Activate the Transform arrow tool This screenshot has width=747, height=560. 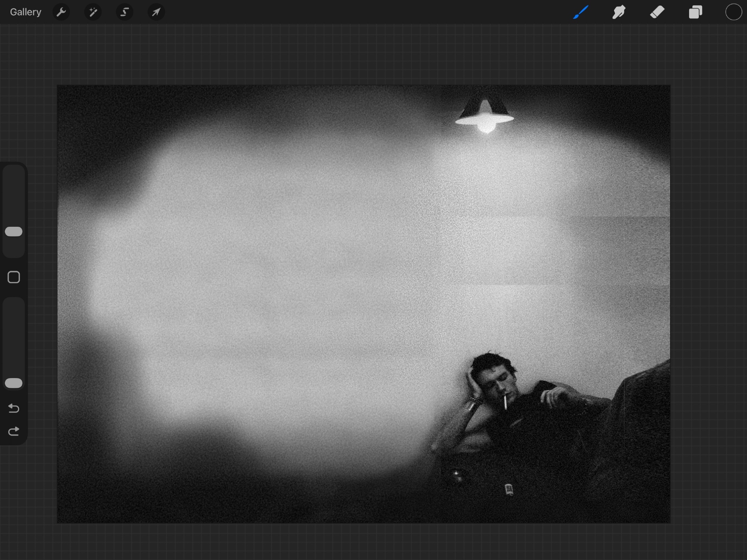156,12
